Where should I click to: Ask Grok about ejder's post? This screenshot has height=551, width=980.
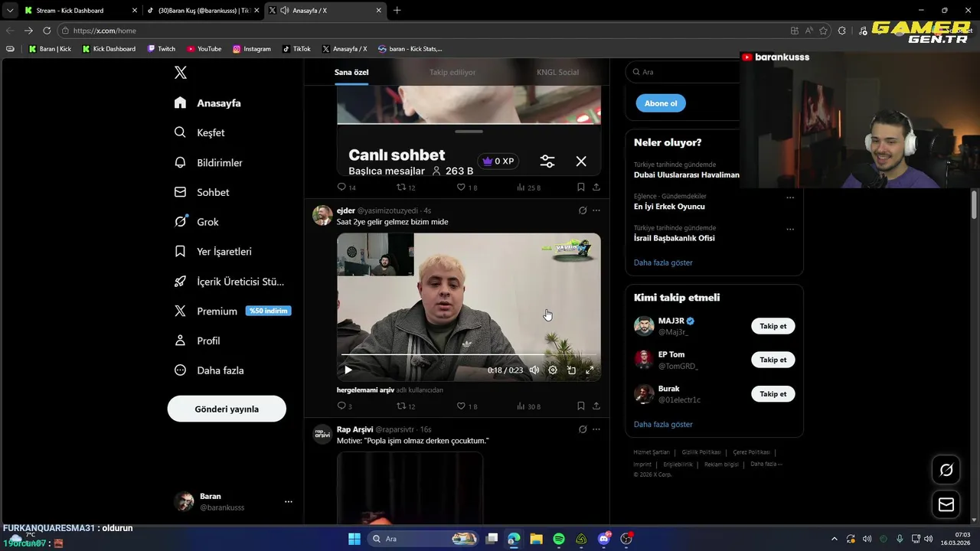click(x=583, y=210)
